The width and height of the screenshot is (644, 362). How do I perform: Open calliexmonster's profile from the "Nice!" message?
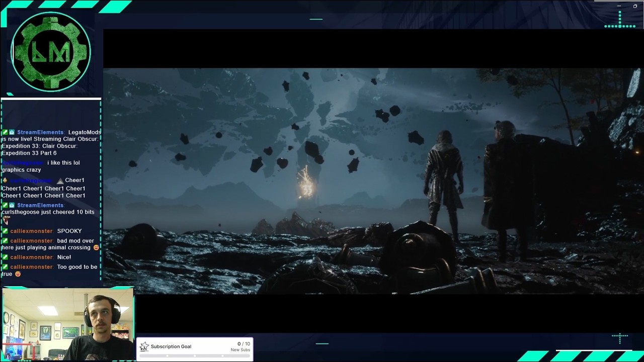pyautogui.click(x=31, y=257)
